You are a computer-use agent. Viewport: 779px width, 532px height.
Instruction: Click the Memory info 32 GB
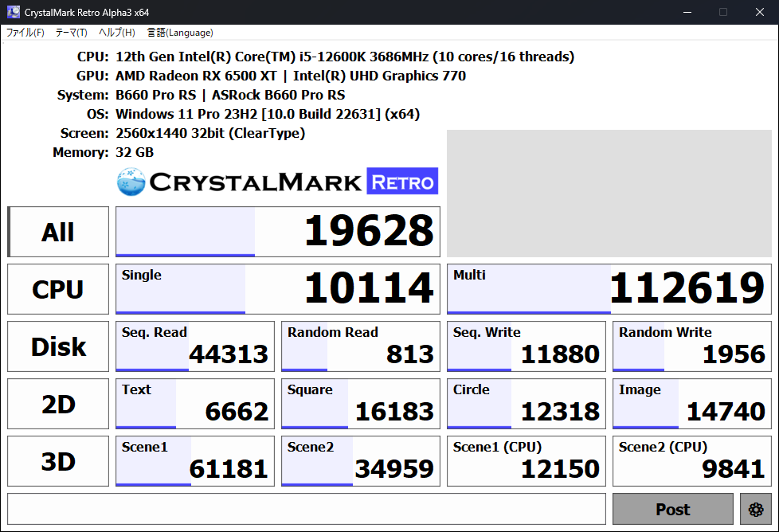pos(135,152)
